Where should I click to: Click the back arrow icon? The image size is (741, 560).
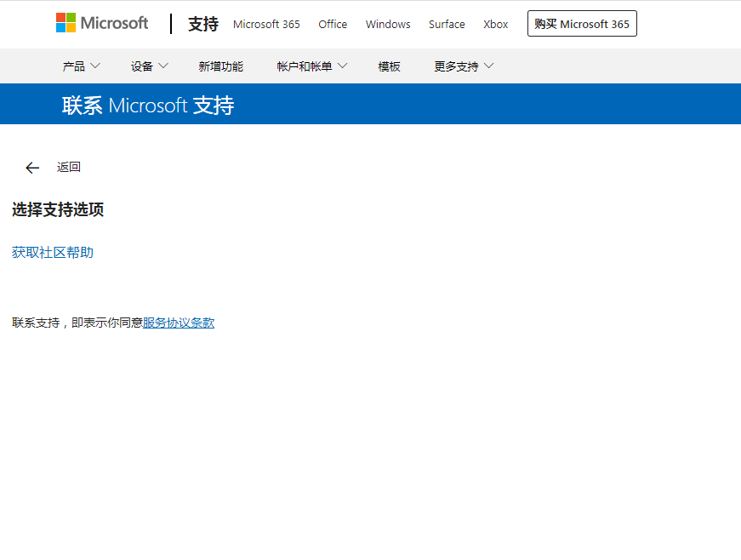pos(32,168)
